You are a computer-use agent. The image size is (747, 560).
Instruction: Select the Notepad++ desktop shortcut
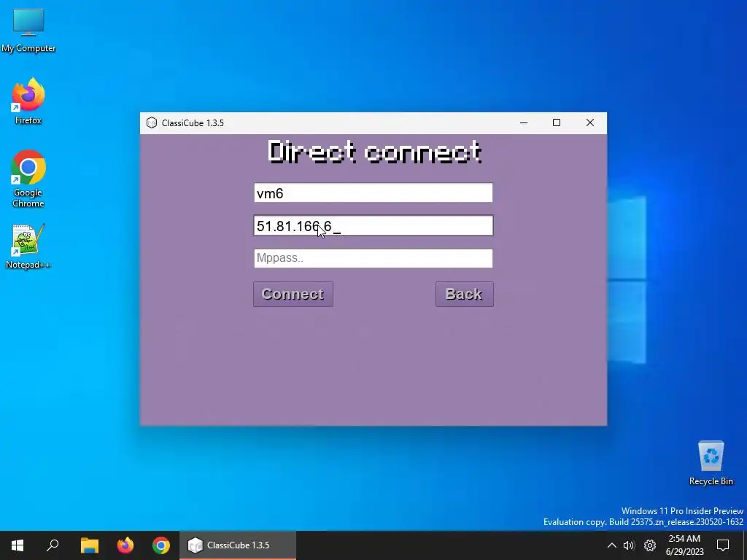pos(28,246)
